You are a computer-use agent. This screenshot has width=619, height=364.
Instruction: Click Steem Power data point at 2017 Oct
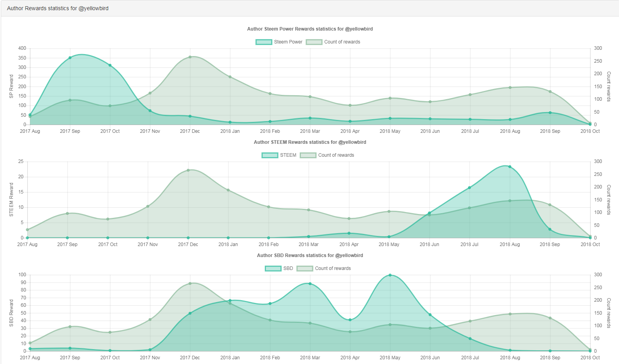110,65
